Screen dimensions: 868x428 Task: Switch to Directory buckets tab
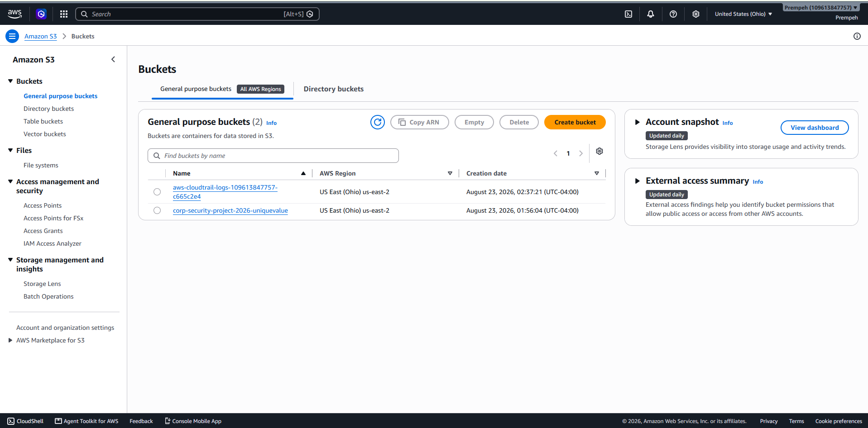coord(334,89)
